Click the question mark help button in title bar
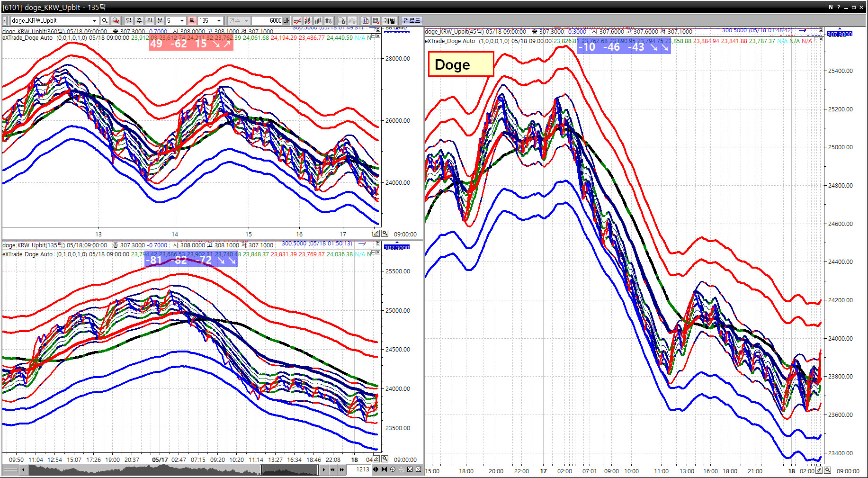The image size is (868, 478). point(838,7)
